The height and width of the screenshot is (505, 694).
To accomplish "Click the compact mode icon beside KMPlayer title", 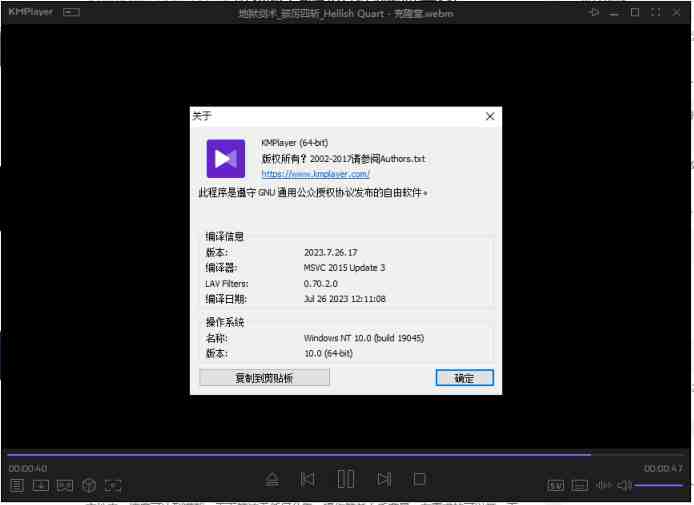I will point(71,12).
